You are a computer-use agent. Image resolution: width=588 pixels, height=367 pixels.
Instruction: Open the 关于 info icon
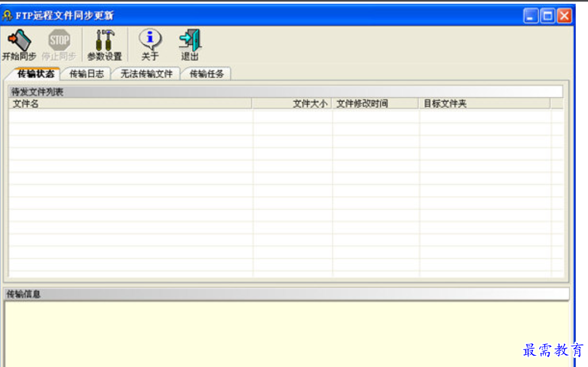[x=150, y=45]
